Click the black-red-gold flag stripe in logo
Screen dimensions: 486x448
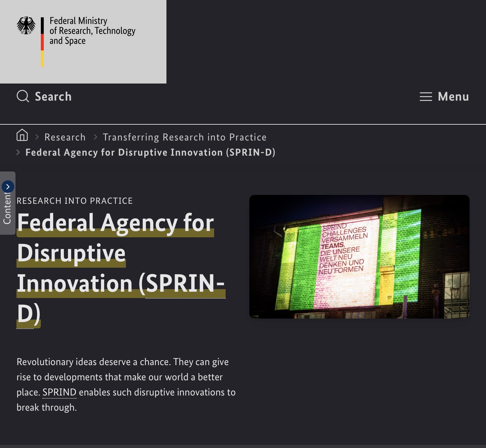(42, 42)
